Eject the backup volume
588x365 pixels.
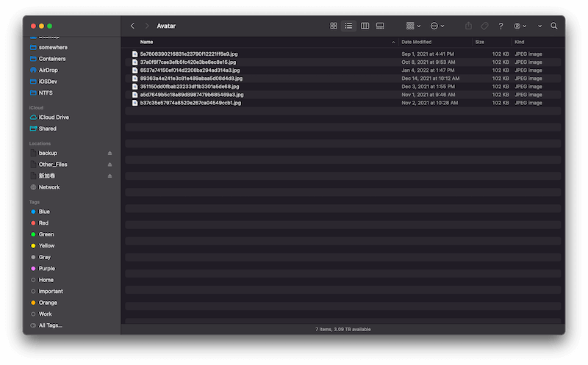(x=110, y=153)
